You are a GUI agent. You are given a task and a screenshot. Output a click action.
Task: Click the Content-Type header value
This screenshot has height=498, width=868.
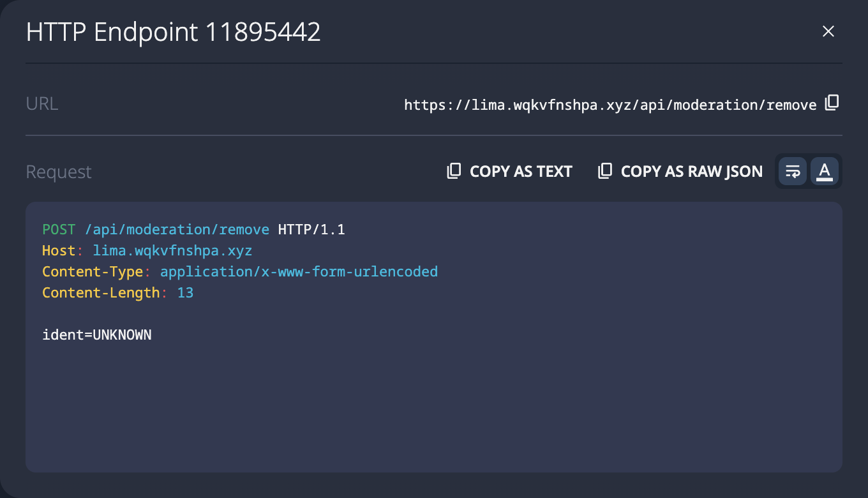[x=299, y=271]
